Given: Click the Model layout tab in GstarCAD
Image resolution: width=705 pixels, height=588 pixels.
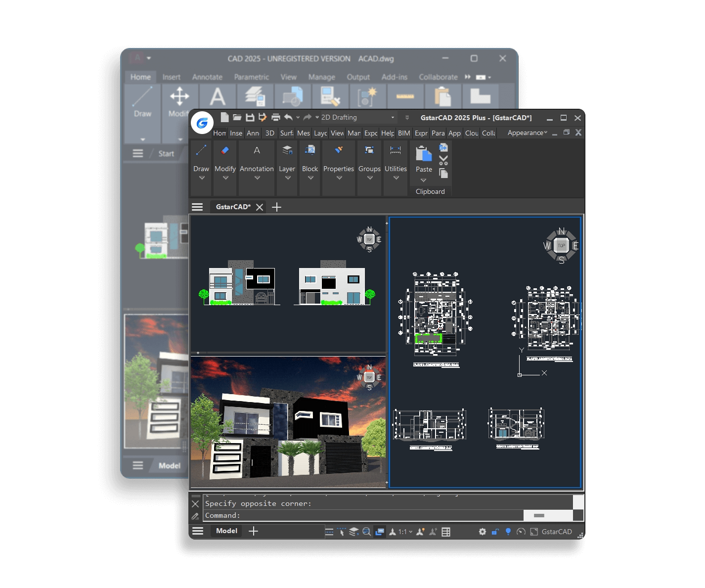Looking at the screenshot, I should point(226,531).
